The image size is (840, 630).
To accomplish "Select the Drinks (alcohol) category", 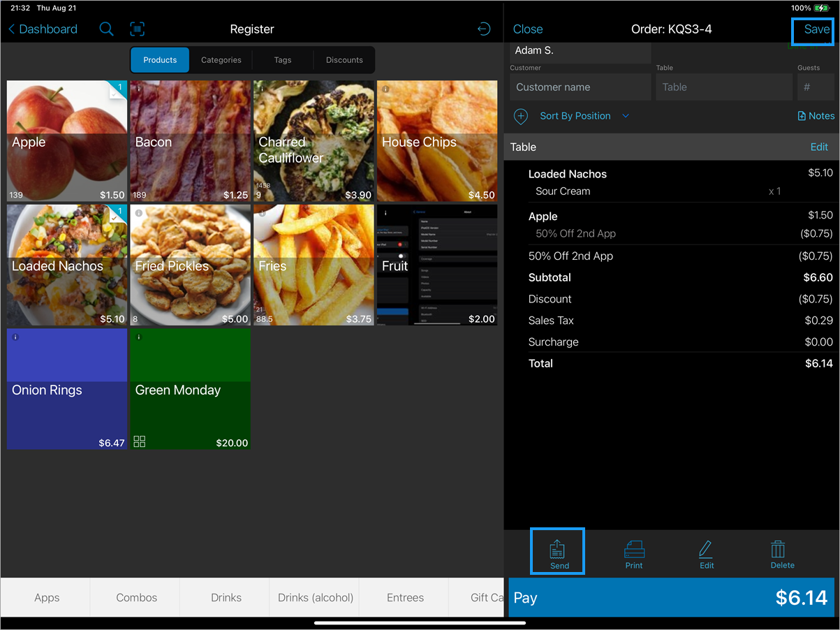I will 316,597.
